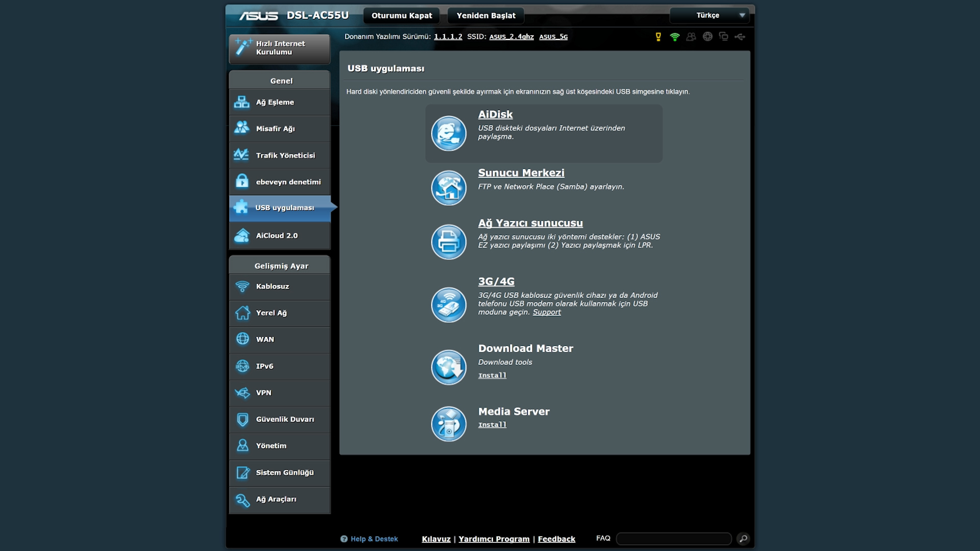Open Ağ Eşleme in sidebar
This screenshot has height=551, width=980.
click(x=280, y=102)
